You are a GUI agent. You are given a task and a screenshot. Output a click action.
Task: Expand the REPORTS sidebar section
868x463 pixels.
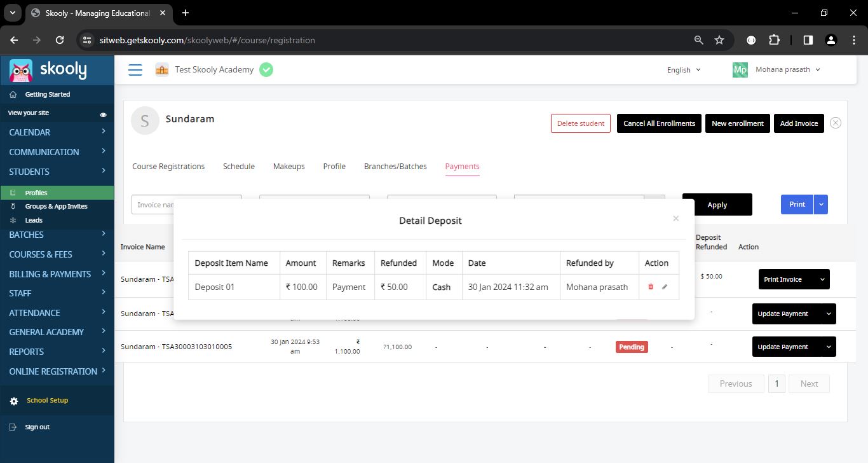[x=57, y=352]
